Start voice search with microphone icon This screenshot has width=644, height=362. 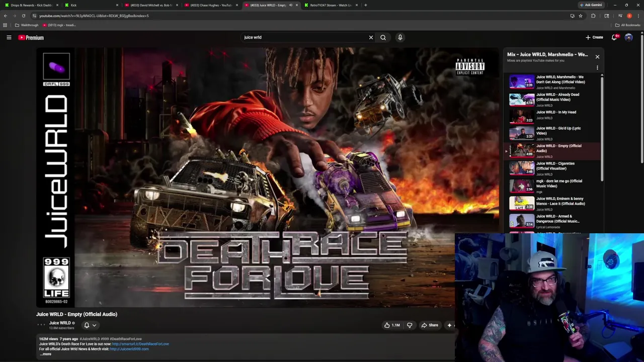[400, 37]
